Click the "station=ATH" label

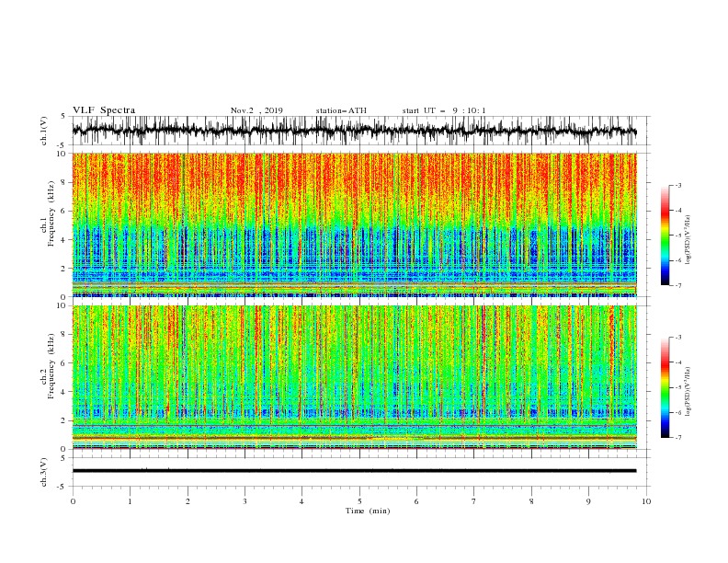point(341,110)
